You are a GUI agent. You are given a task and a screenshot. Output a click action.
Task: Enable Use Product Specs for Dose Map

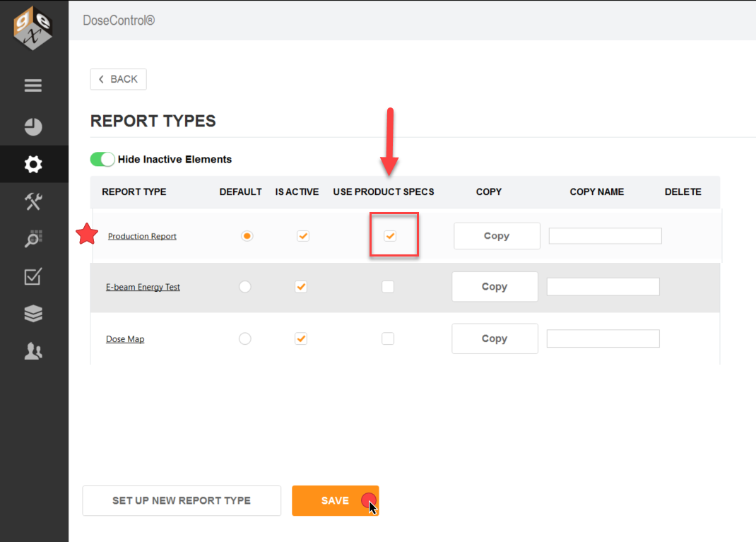pos(388,338)
